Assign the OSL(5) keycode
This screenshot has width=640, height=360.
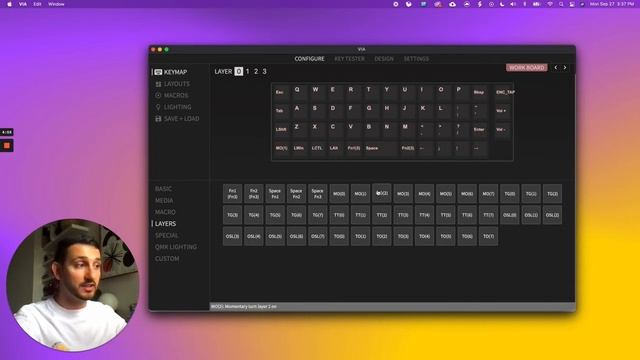[x=275, y=236]
